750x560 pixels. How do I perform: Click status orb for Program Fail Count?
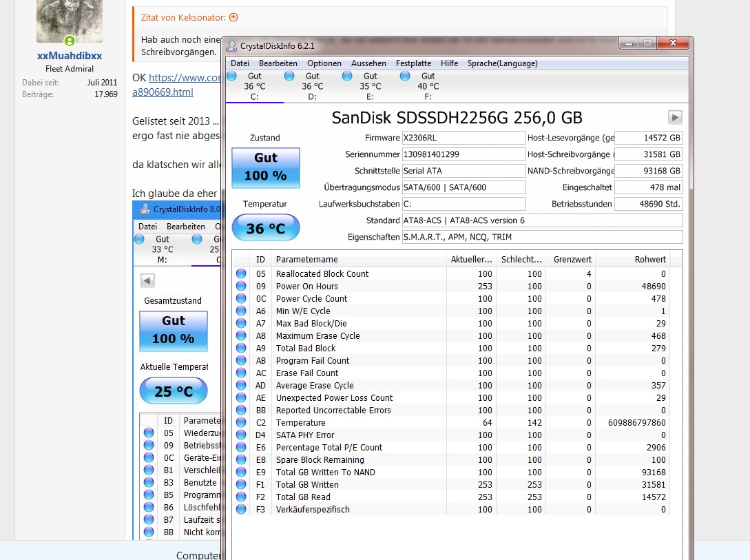[x=241, y=360]
